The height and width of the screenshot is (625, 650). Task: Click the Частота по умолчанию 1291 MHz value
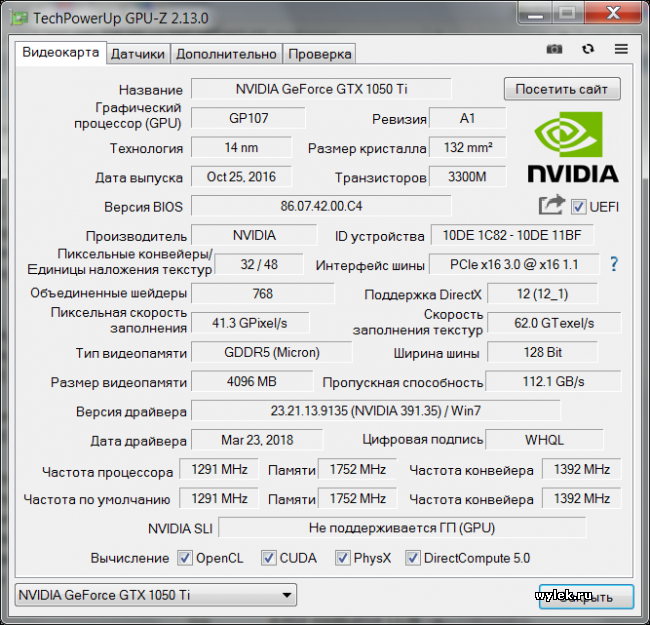[219, 498]
